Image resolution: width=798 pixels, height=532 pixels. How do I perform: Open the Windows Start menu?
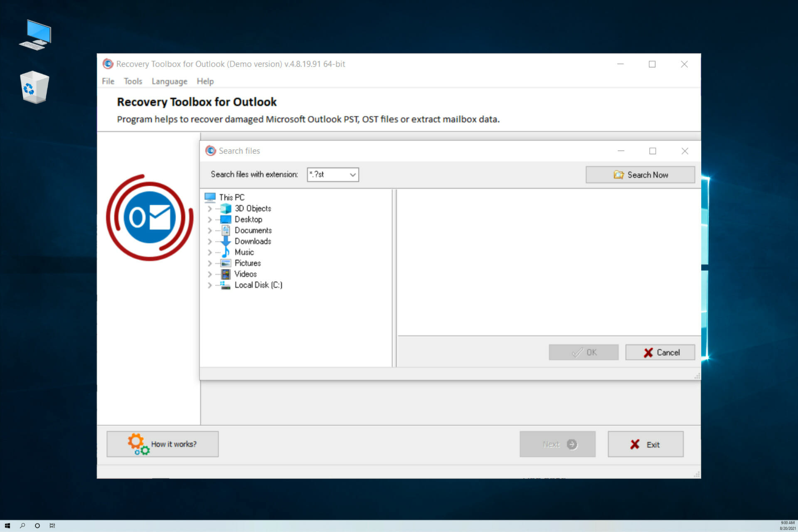(7, 526)
